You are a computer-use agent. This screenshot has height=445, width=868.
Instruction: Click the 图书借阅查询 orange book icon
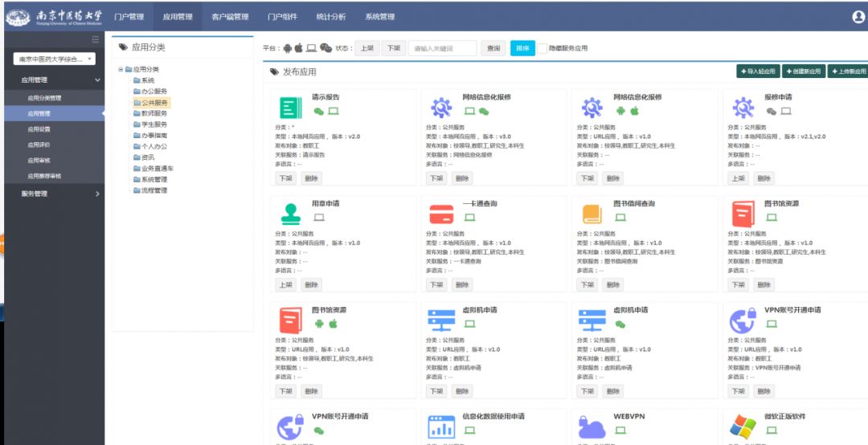tap(592, 214)
